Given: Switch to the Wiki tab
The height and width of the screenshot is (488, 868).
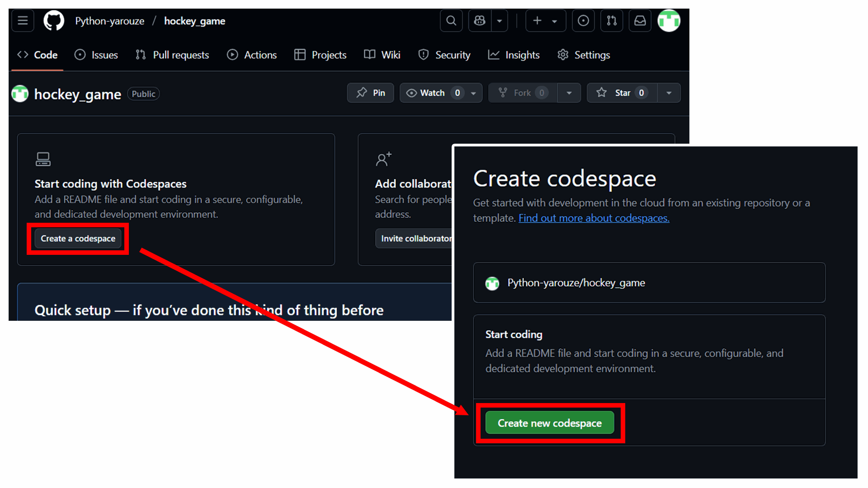Looking at the screenshot, I should tap(382, 55).
